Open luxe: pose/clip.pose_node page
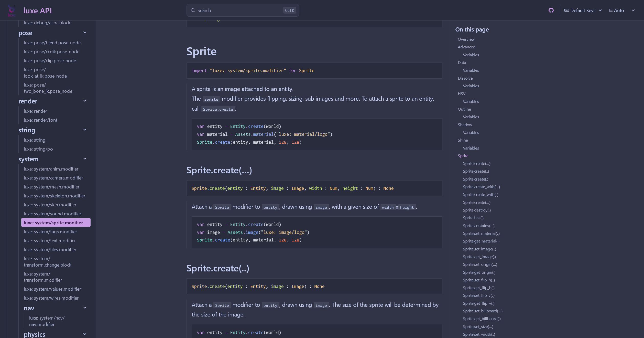The height and width of the screenshot is (338, 644). (50, 60)
